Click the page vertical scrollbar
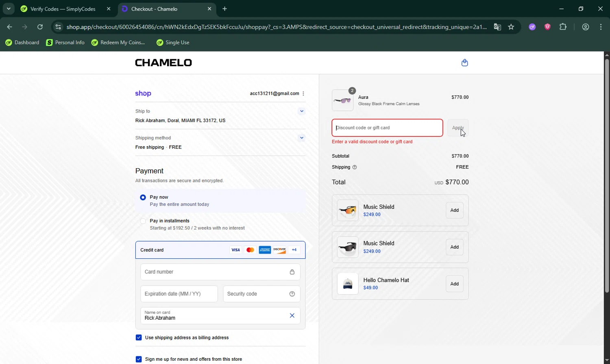Screen dimensions: 610x364 [607, 176]
